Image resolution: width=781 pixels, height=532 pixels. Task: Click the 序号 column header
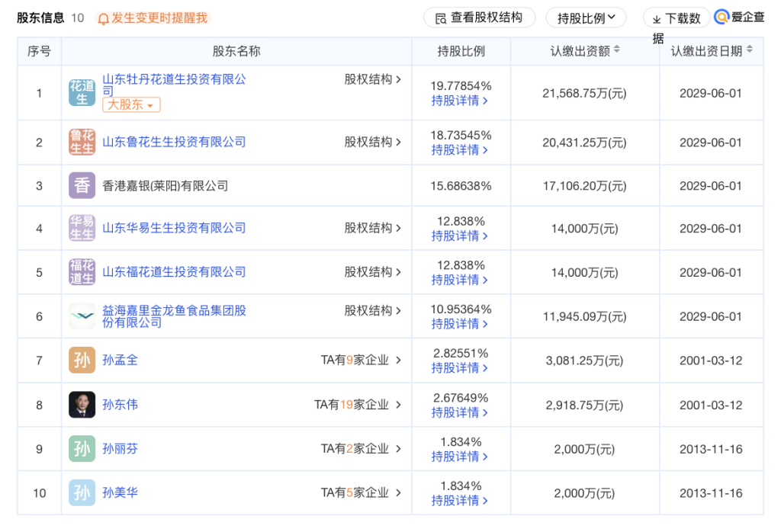click(x=39, y=51)
